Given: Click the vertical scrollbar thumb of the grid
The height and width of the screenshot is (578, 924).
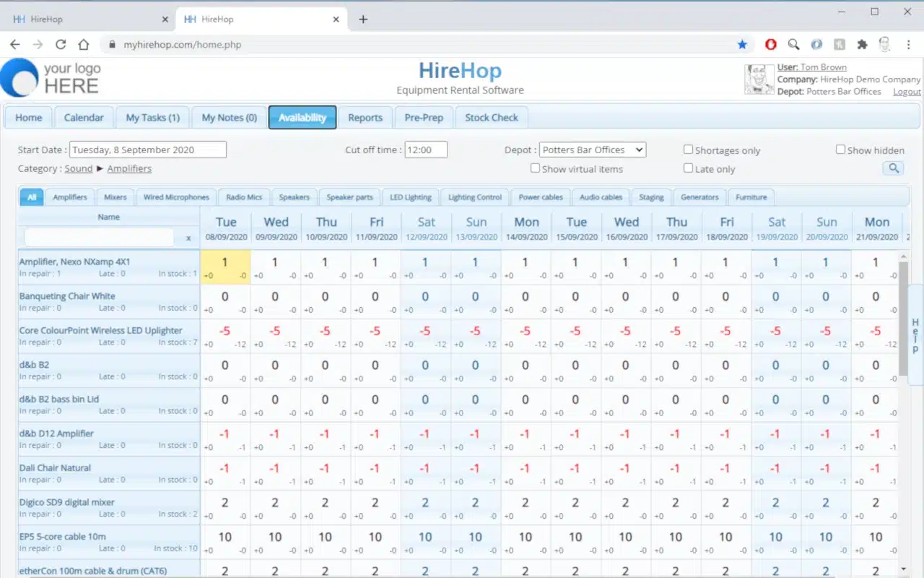Looking at the screenshot, I should 905,318.
